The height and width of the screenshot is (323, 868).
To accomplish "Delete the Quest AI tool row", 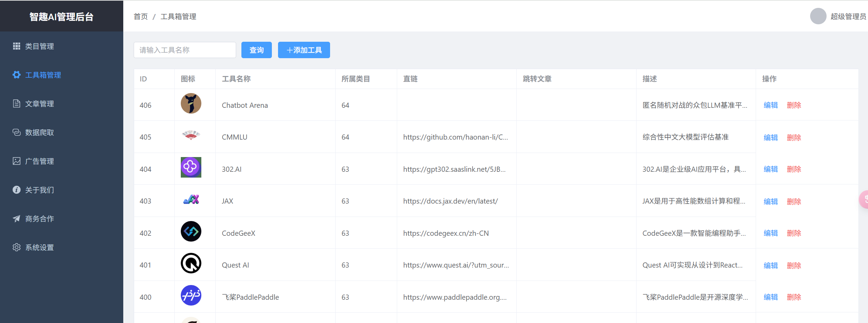I will pyautogui.click(x=794, y=266).
